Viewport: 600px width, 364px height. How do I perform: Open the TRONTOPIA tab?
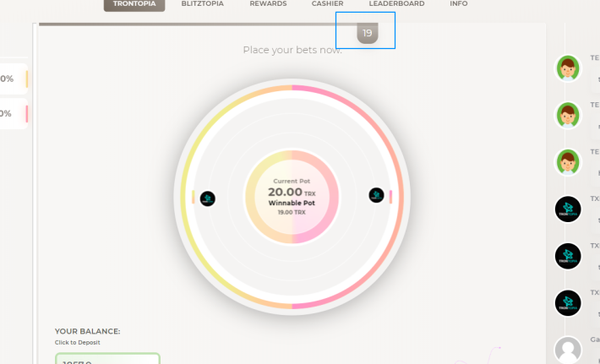[x=134, y=4]
